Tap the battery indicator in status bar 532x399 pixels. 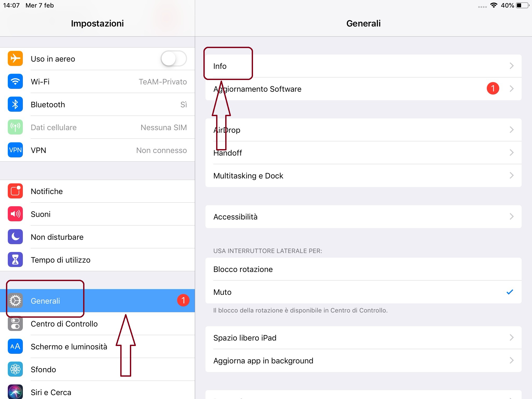(x=522, y=5)
